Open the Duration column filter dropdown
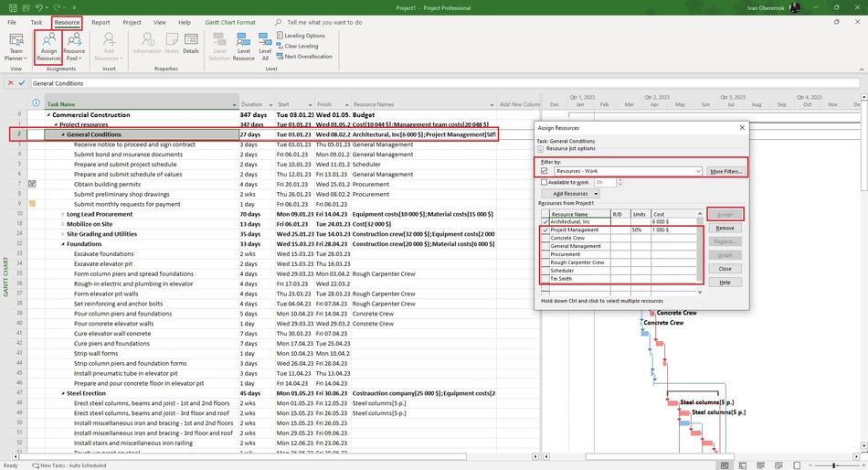Viewport: 868px width, 470px height. coord(270,105)
